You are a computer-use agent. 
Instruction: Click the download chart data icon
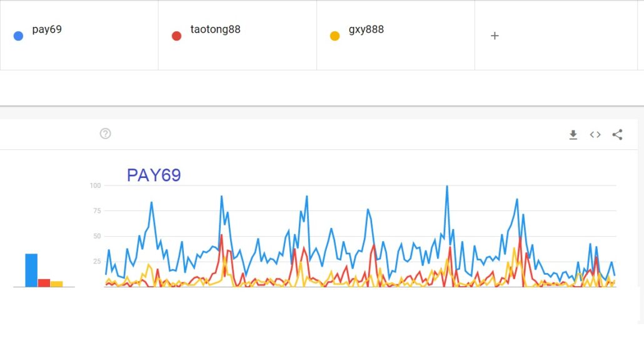(573, 134)
